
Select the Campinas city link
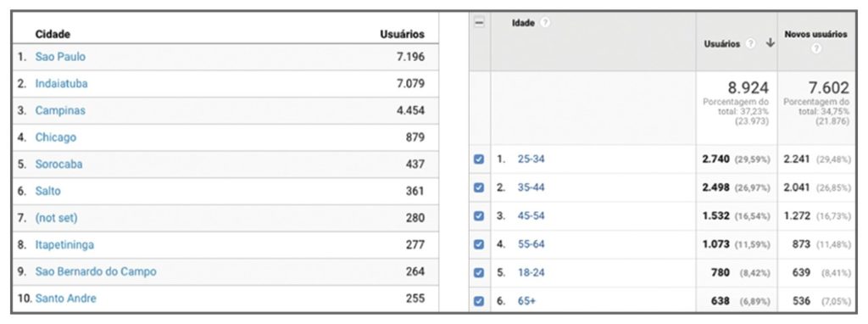60,110
